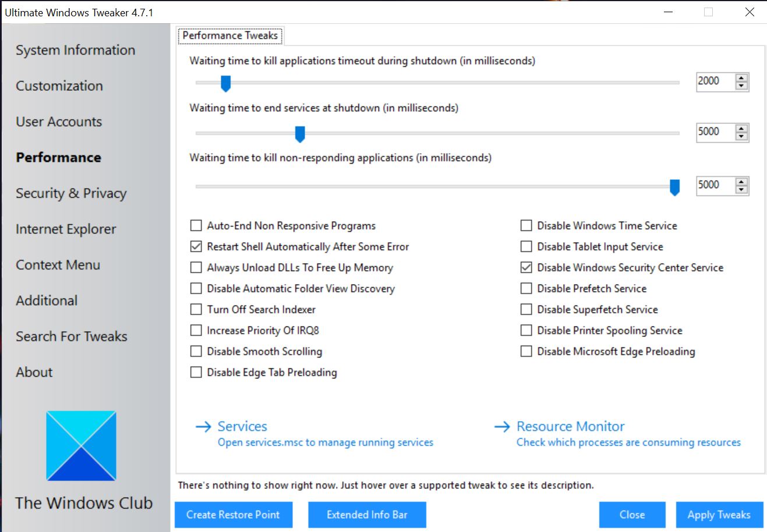Close the Ultimate Windows Tweaker window
767x532 pixels.
(750, 12)
